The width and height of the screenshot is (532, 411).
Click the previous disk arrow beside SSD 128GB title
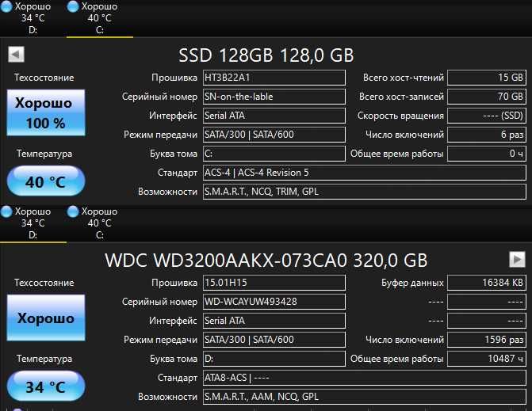click(x=17, y=54)
